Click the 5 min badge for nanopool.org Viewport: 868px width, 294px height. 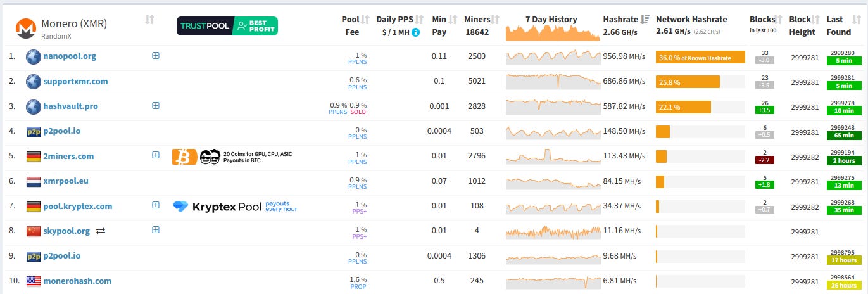pos(843,61)
